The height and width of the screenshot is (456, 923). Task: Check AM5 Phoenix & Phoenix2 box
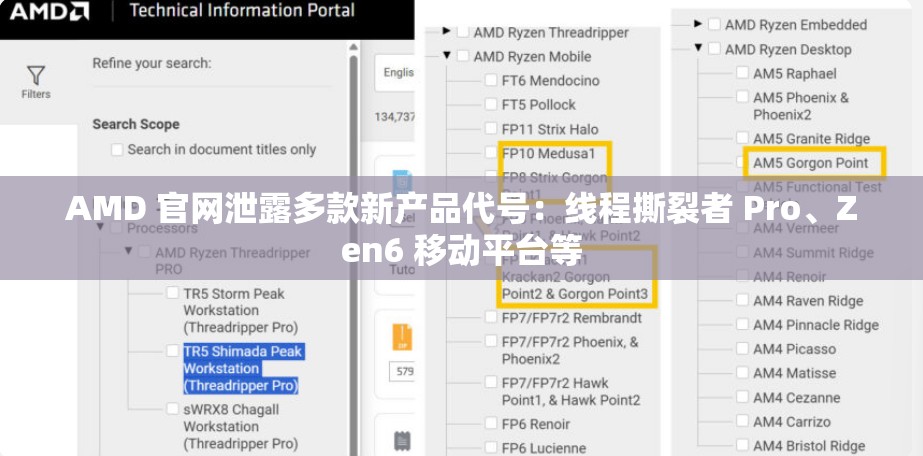pyautogui.click(x=742, y=97)
